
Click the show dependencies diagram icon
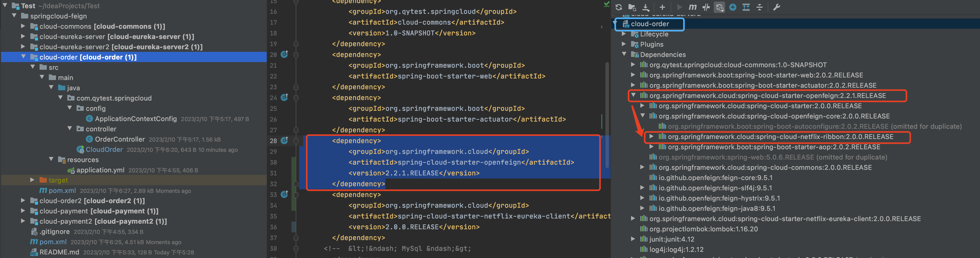(x=746, y=7)
